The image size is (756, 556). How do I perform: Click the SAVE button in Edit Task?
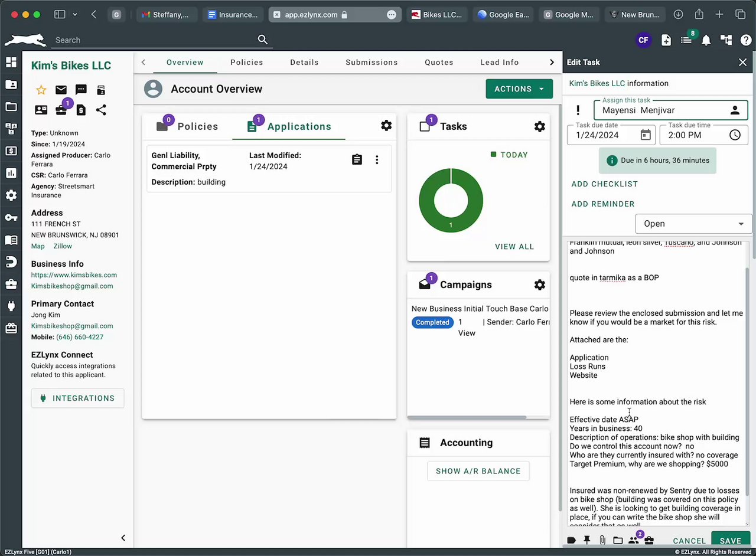(x=730, y=541)
